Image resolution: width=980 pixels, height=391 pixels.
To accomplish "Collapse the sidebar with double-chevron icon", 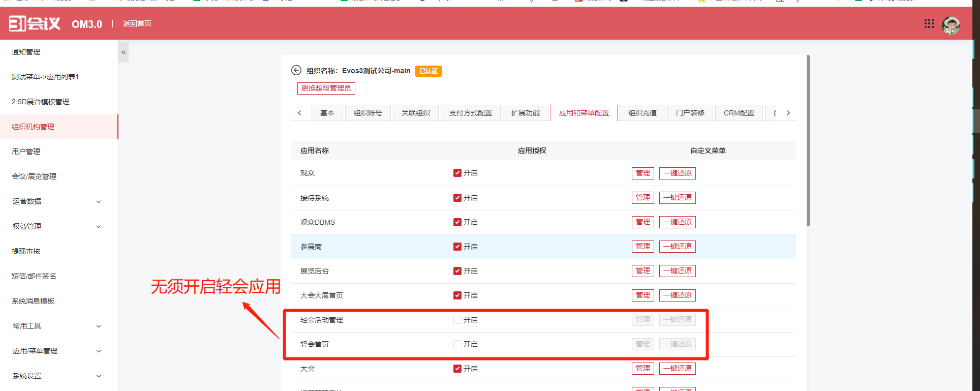I will pyautogui.click(x=124, y=52).
